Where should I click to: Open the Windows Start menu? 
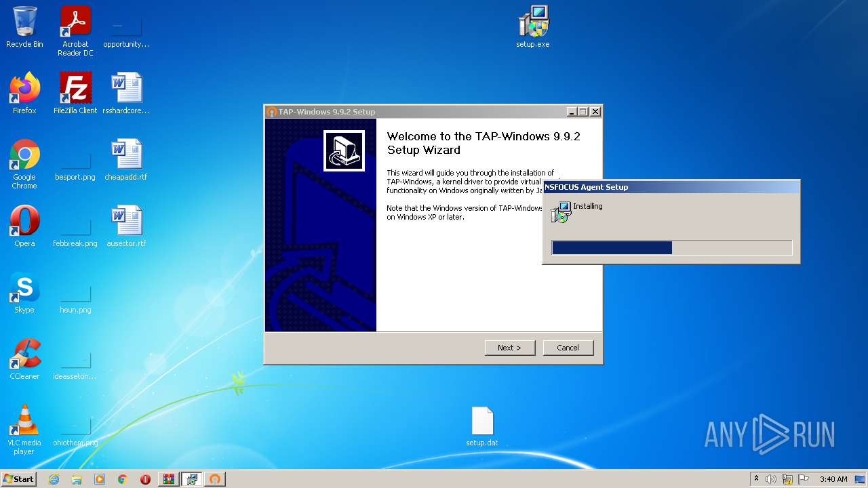[x=18, y=479]
